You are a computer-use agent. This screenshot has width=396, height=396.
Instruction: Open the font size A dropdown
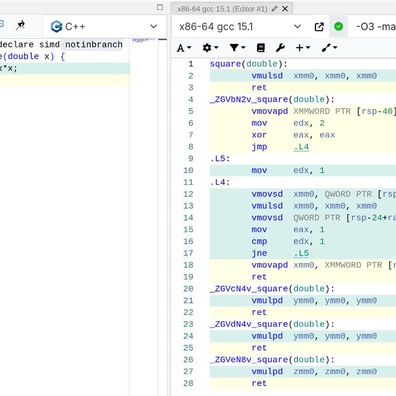pos(184,48)
